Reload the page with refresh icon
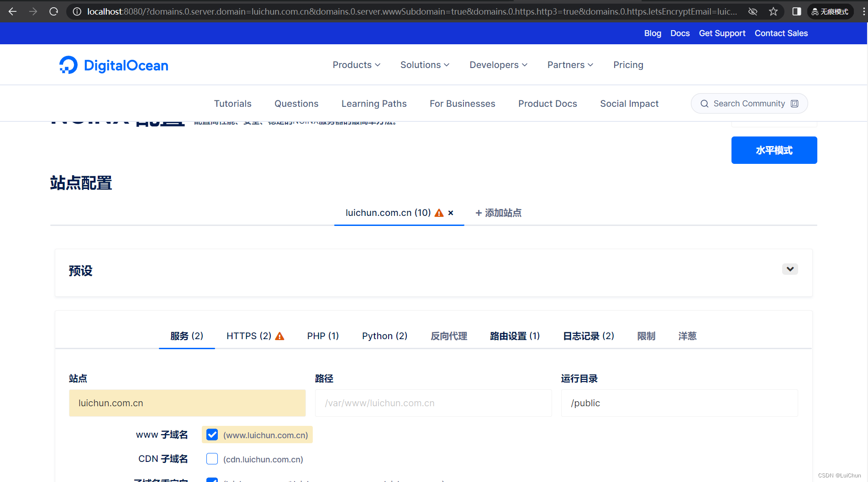 click(53, 11)
